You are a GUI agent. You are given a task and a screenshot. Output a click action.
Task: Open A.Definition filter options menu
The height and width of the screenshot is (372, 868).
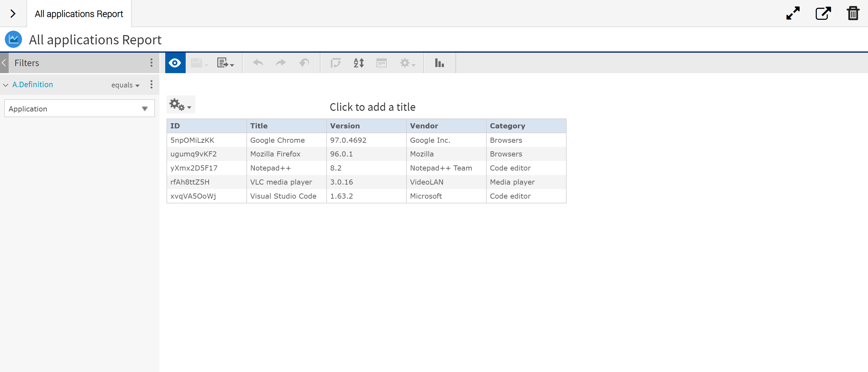151,85
